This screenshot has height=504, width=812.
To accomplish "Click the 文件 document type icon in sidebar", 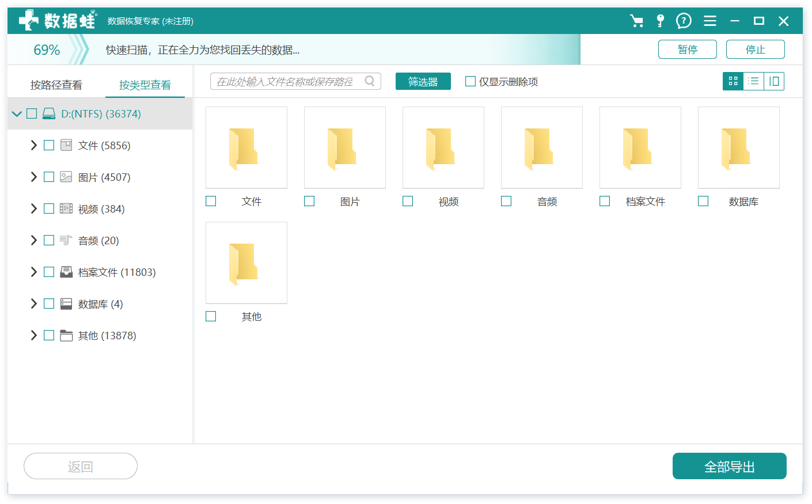I will coord(66,145).
